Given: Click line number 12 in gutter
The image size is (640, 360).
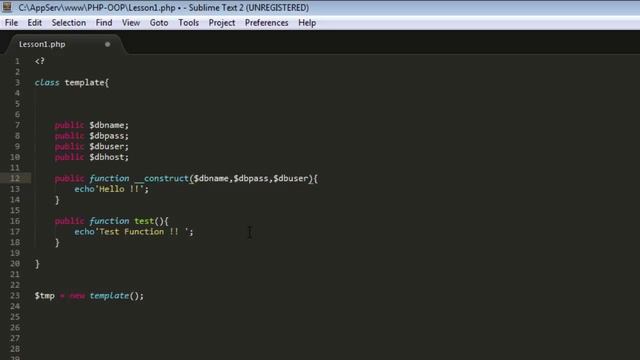Looking at the screenshot, I should (15, 178).
